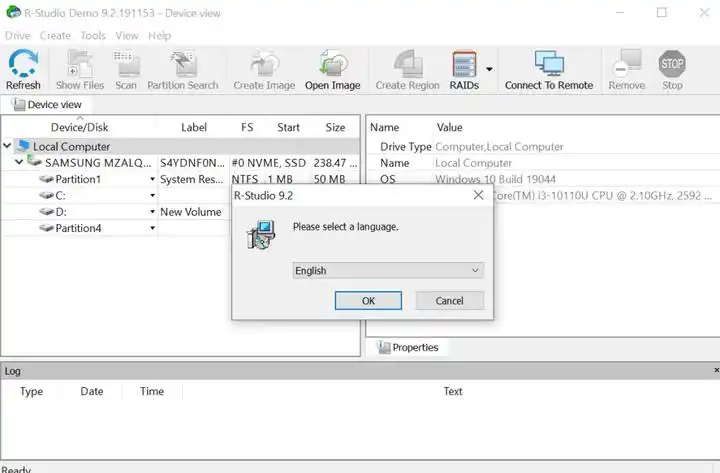Click the Refresh toolbar icon
The width and height of the screenshot is (720, 473).
pos(23,67)
